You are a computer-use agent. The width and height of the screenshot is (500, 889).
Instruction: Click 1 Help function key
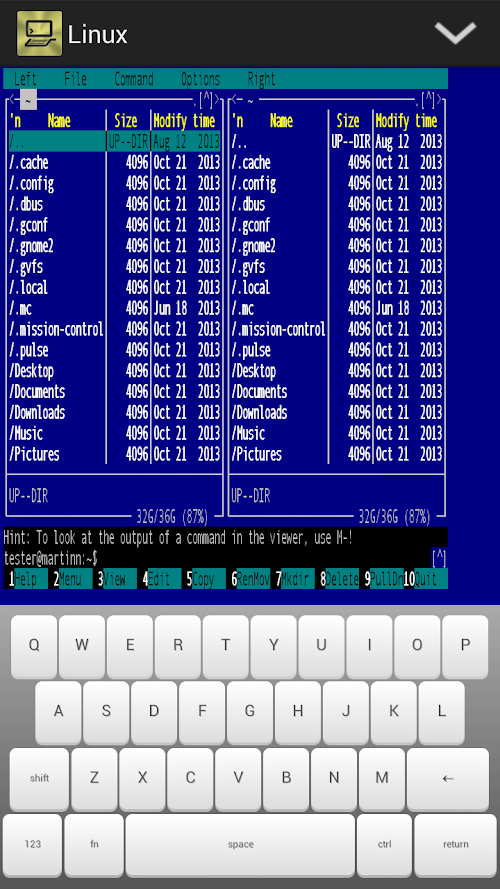coord(26,579)
